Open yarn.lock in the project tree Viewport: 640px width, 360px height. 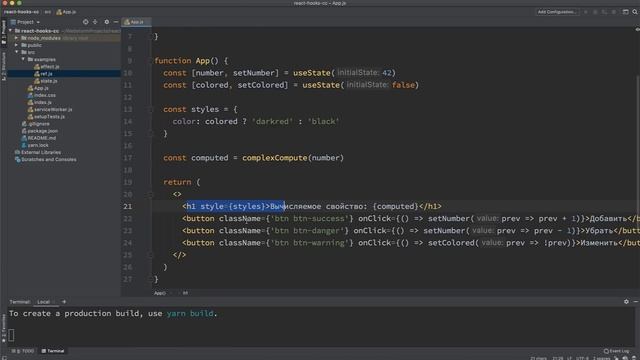click(35, 145)
